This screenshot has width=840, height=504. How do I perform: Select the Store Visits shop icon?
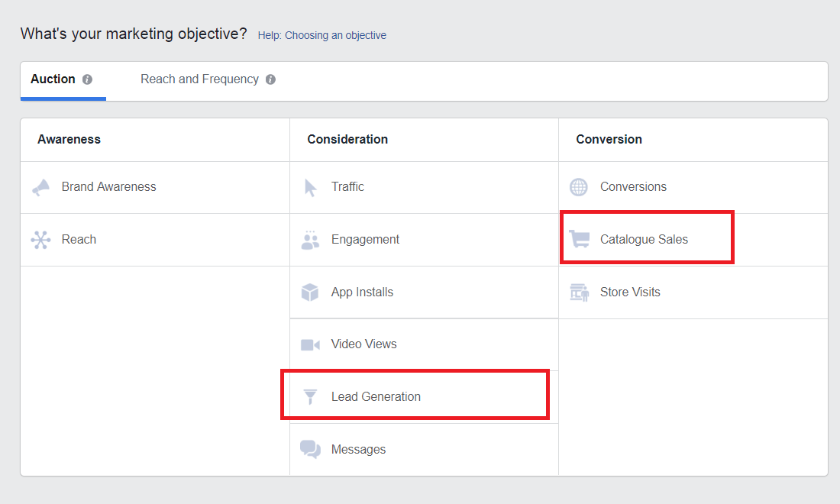point(580,292)
